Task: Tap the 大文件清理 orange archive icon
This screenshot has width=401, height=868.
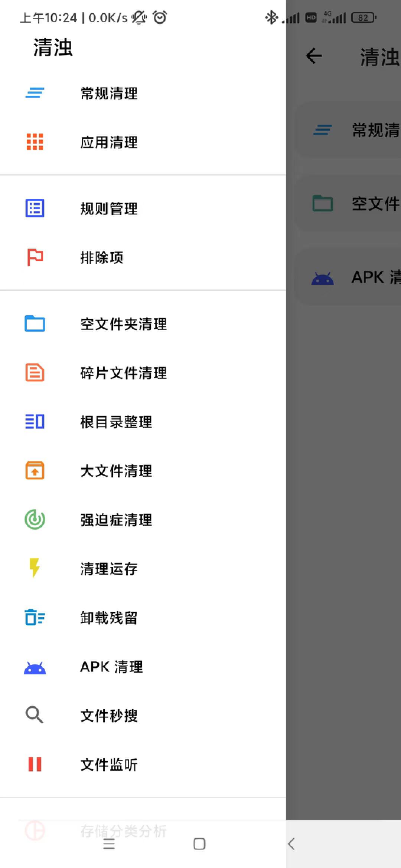Action: point(35,470)
